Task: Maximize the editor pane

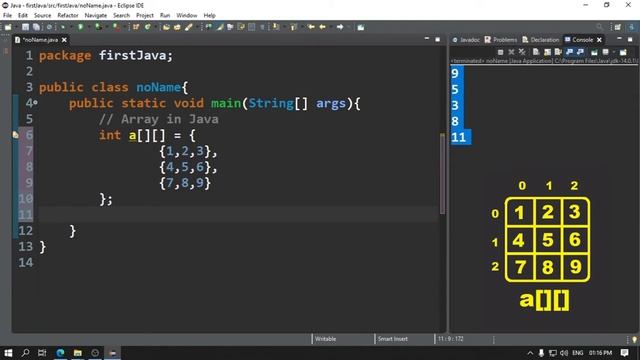Action: (x=437, y=40)
